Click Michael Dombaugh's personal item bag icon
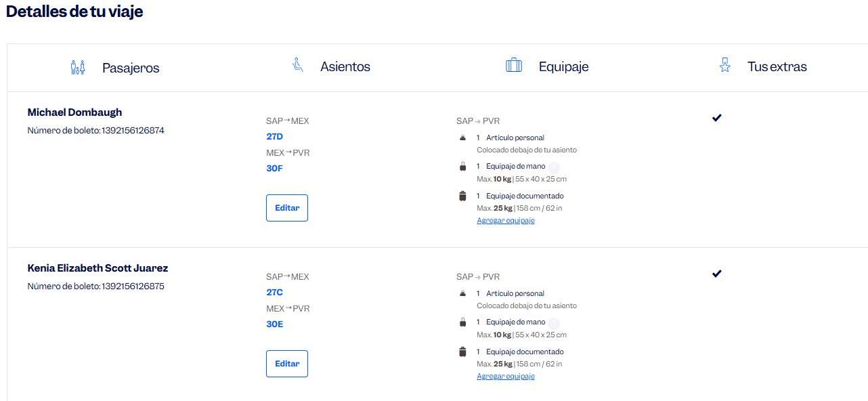Screen dimensions: 868x401 coord(462,138)
